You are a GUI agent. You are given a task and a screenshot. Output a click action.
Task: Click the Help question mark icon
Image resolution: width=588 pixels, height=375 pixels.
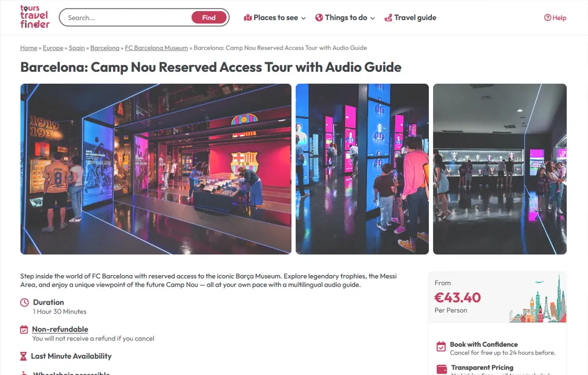547,17
